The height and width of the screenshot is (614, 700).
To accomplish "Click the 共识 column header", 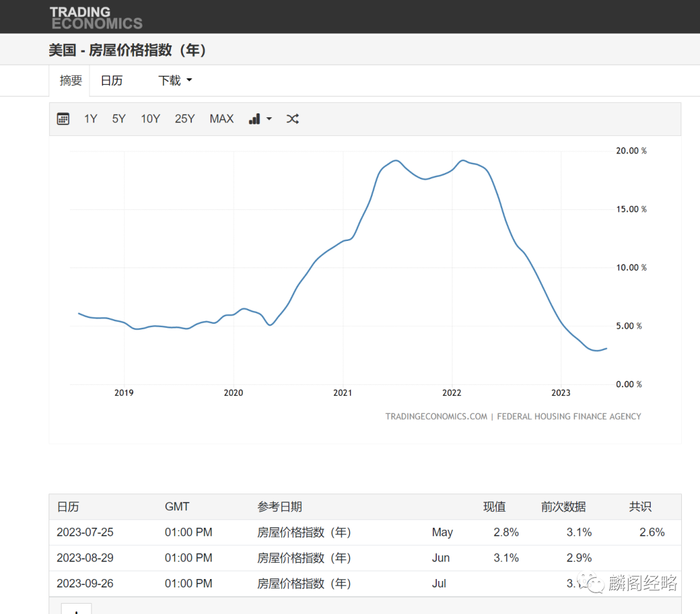I will click(x=640, y=507).
